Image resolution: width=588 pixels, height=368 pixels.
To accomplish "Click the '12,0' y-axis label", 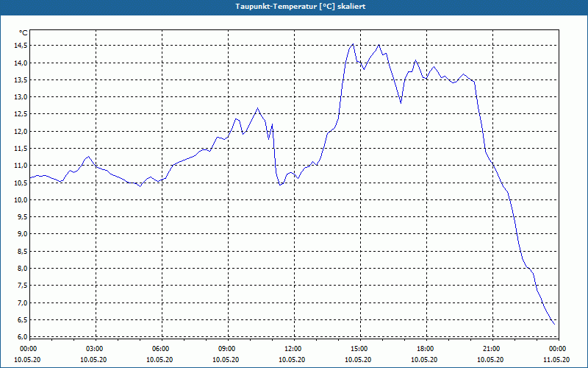I will 21,131.
